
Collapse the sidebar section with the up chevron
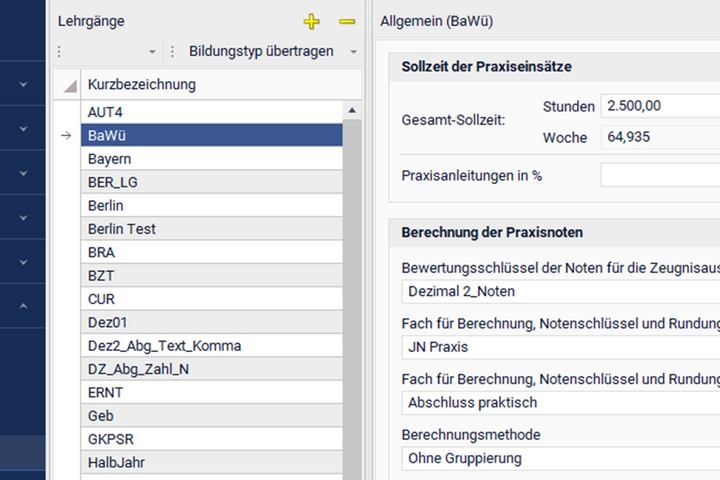(x=24, y=305)
